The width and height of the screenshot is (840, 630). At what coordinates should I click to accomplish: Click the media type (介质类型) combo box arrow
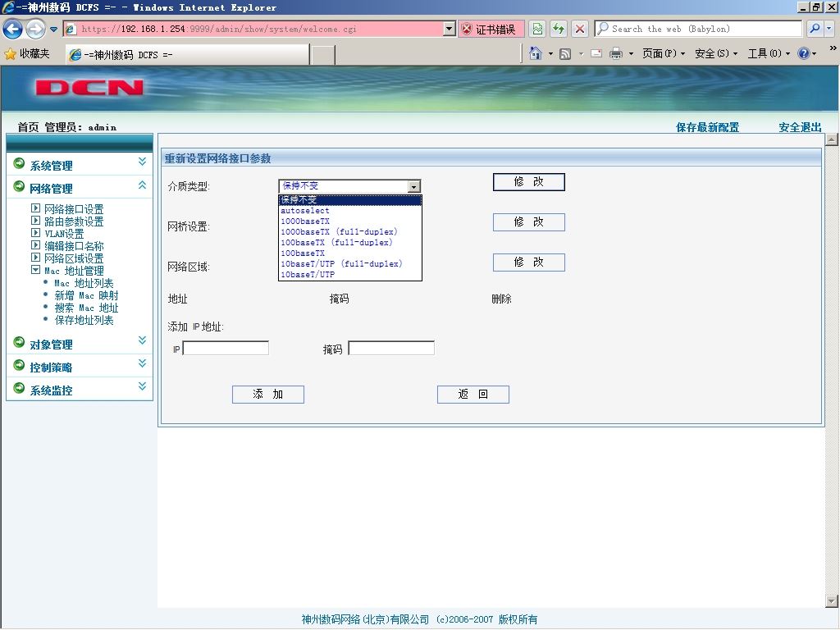pos(414,186)
